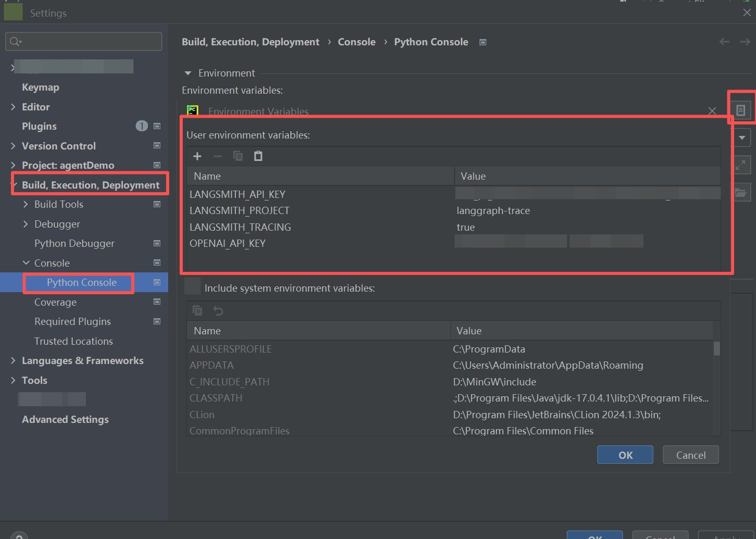
Task: Collapse the Console subsection
Action: point(26,263)
